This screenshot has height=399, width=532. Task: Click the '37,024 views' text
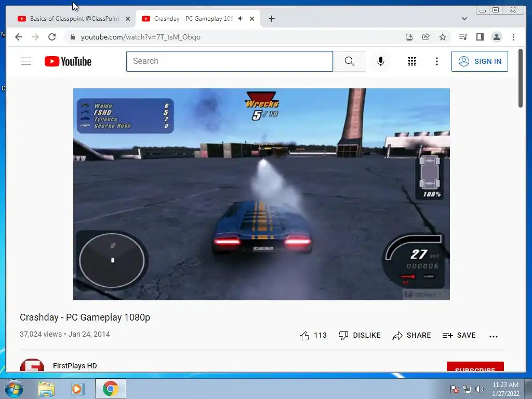(41, 334)
